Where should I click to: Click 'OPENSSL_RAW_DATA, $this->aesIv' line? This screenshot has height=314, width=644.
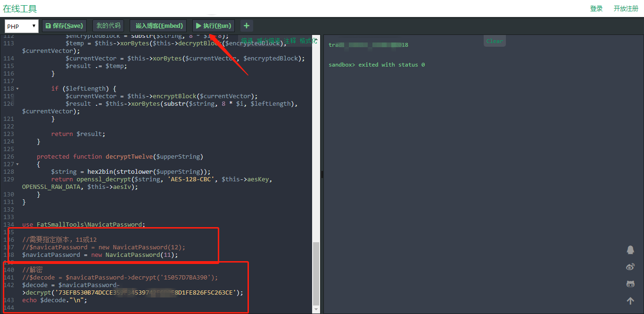point(80,187)
